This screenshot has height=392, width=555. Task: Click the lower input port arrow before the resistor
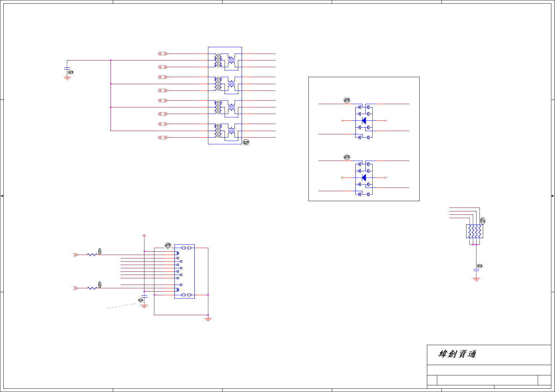[x=76, y=288]
